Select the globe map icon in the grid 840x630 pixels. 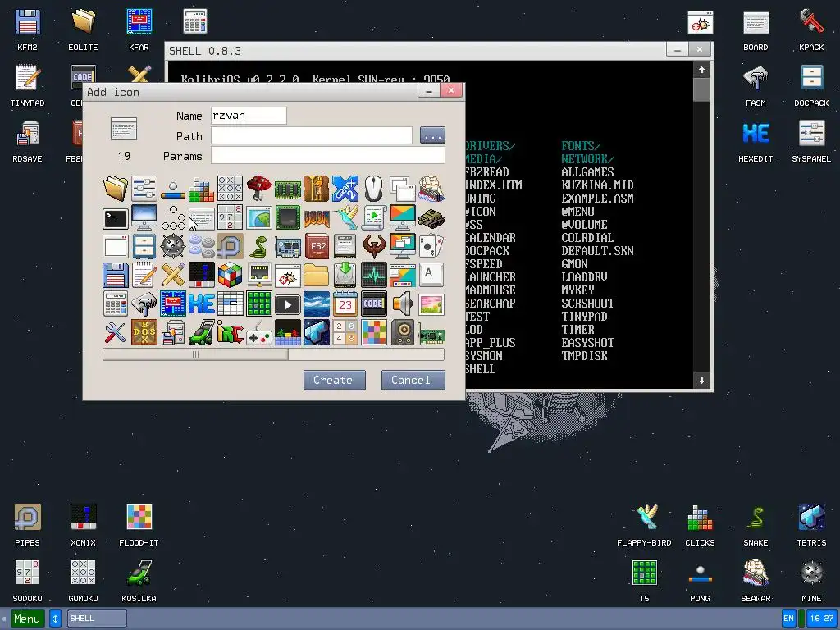258,217
